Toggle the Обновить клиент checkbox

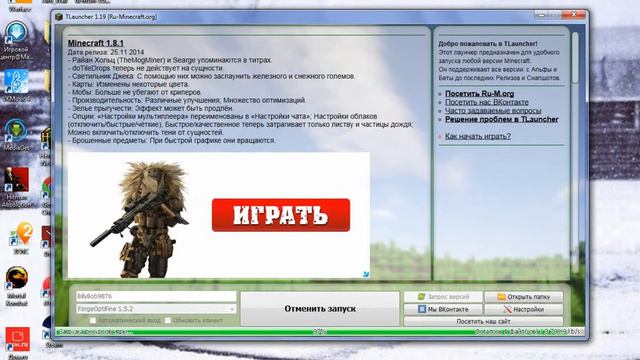[167, 320]
